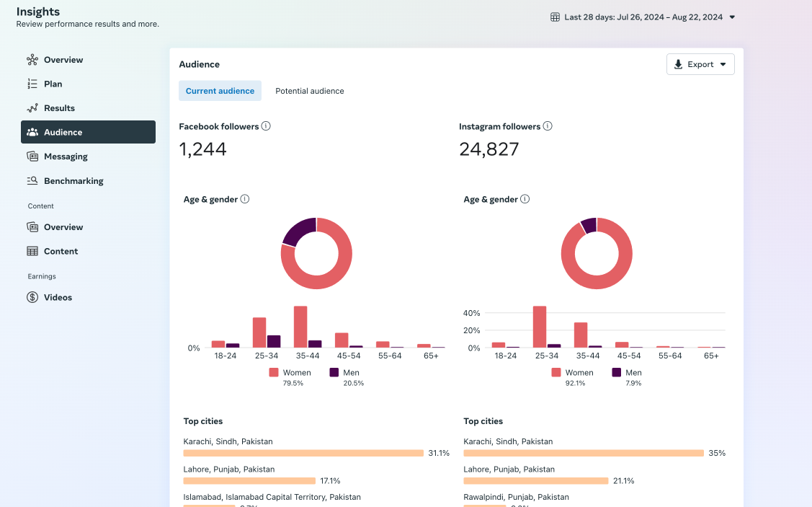Select the Overview icon in the sidebar
812x507 pixels.
pos(32,59)
